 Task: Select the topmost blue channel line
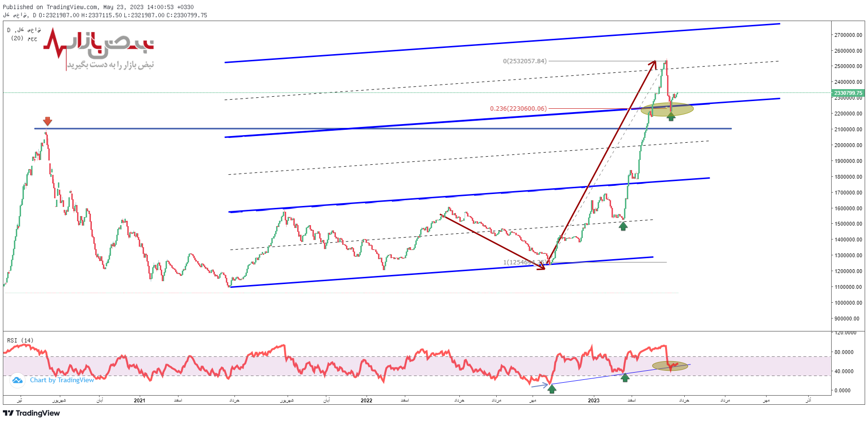[502, 43]
